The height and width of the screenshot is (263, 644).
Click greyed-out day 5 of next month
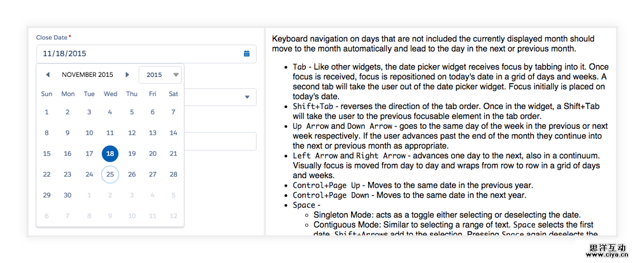coord(173,195)
